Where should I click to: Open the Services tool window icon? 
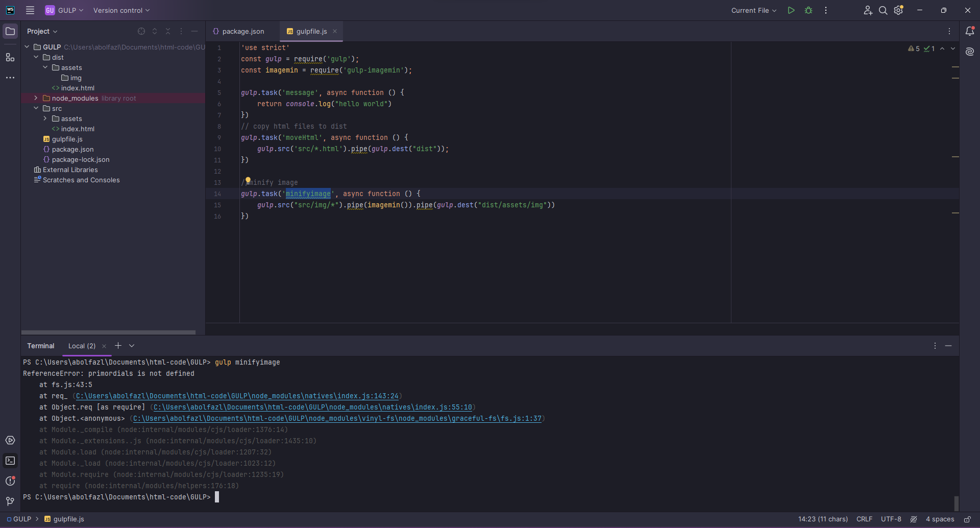click(10, 440)
